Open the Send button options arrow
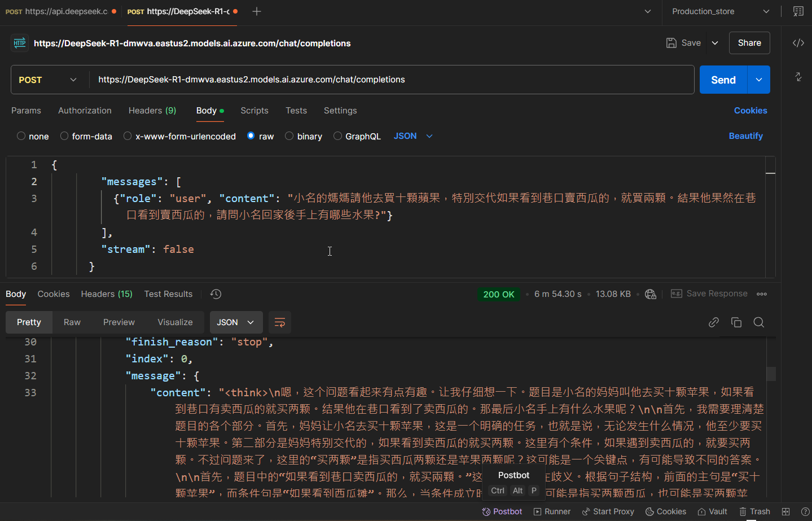812x521 pixels. [x=759, y=80]
